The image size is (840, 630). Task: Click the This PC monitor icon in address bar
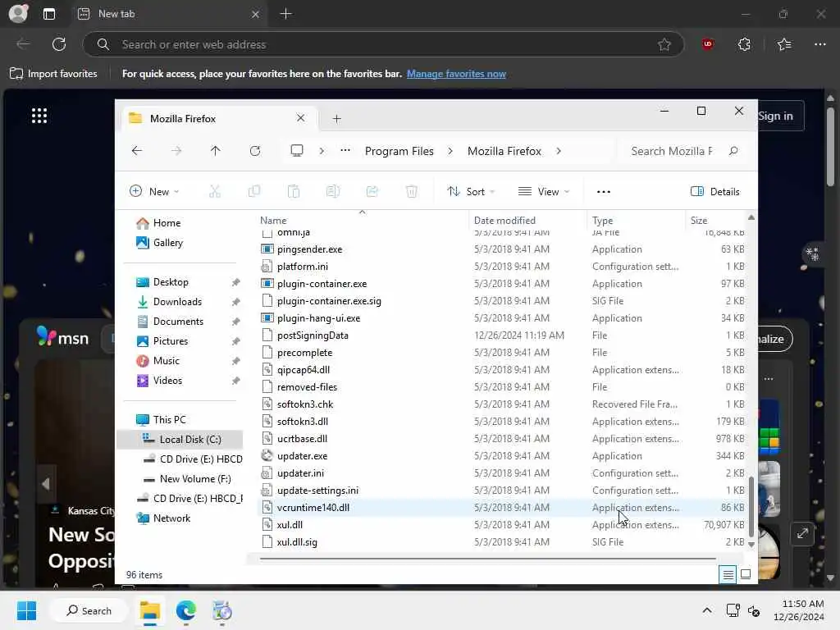297,151
